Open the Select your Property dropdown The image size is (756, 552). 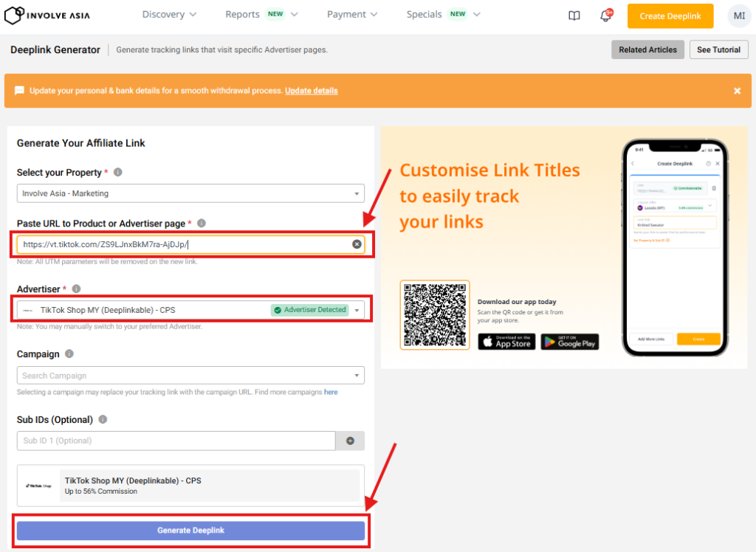(190, 193)
